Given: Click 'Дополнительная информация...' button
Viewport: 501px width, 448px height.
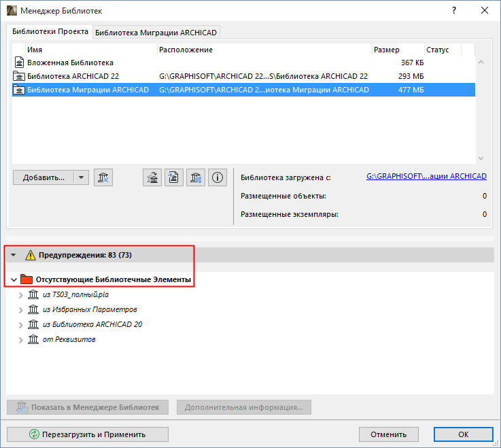Looking at the screenshot, I should click(244, 407).
